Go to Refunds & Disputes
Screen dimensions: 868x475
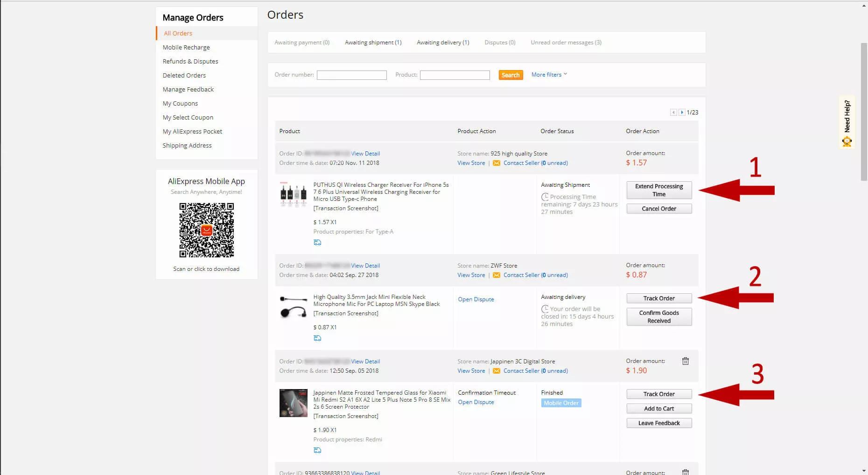[x=190, y=61]
